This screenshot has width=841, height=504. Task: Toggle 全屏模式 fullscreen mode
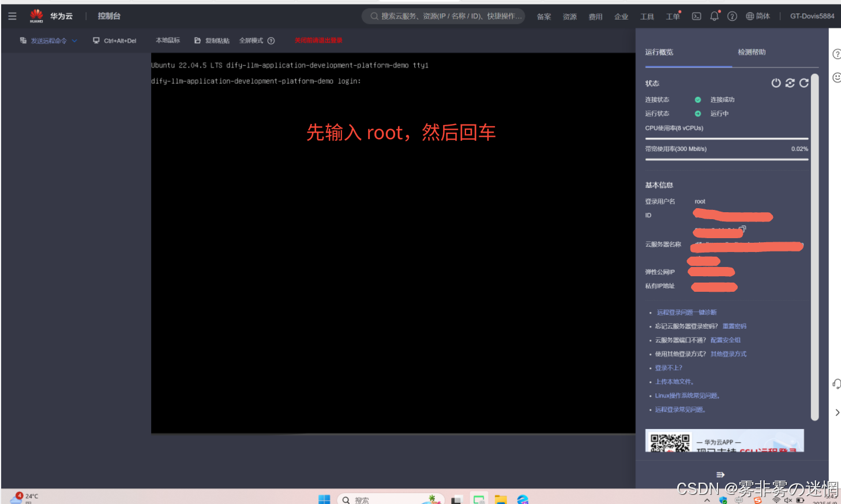(251, 41)
